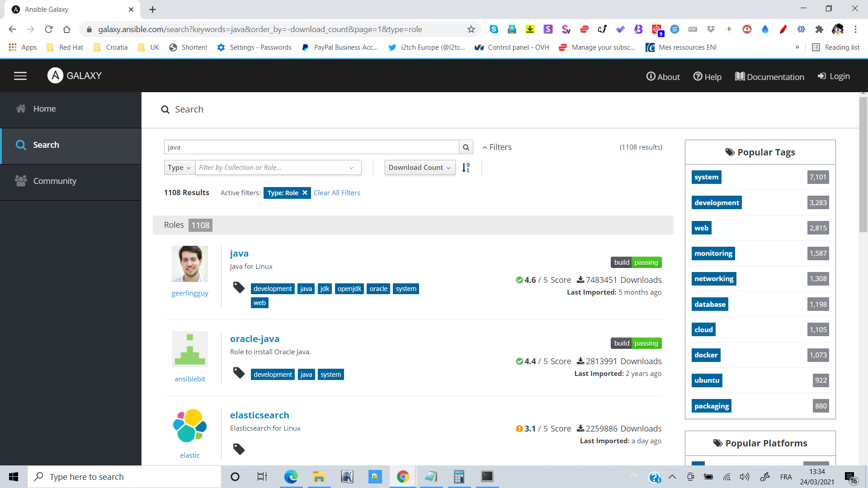Click Clear All Filters link

click(x=337, y=193)
